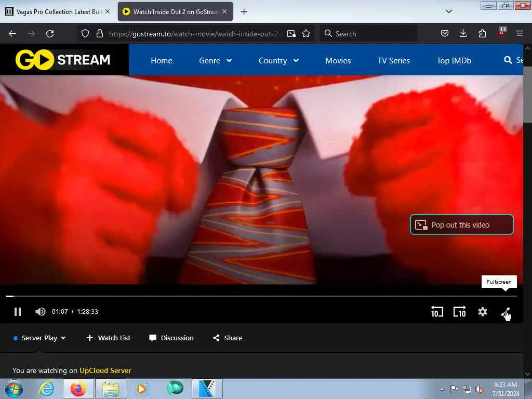Click picture-in-picture icon in address bar
Image resolution: width=532 pixels, height=399 pixels.
point(291,34)
